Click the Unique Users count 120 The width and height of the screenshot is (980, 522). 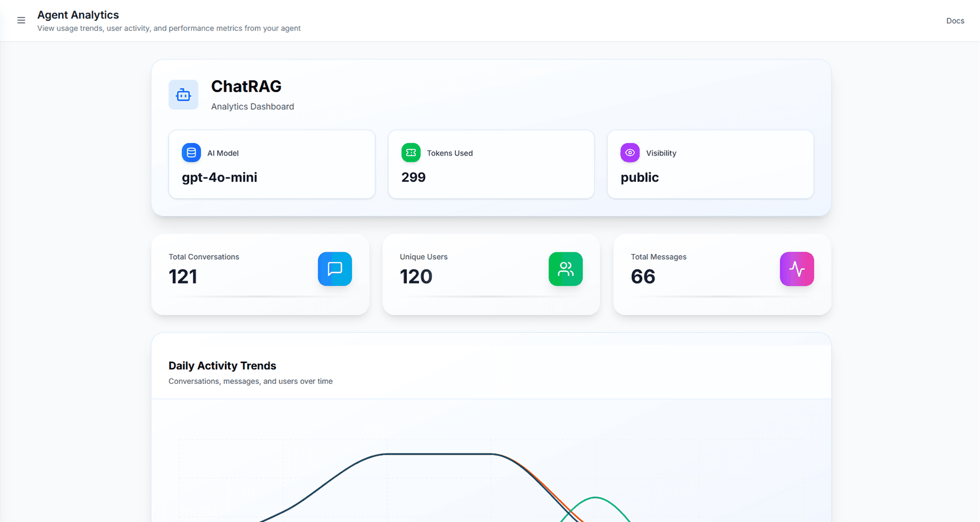(x=416, y=276)
